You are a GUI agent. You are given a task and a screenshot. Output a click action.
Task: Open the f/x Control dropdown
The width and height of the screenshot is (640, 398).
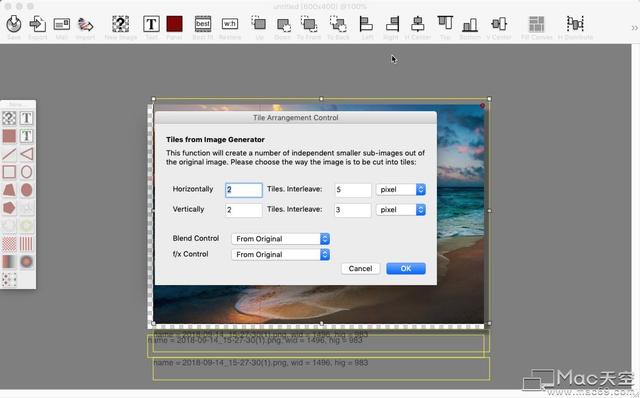[280, 254]
